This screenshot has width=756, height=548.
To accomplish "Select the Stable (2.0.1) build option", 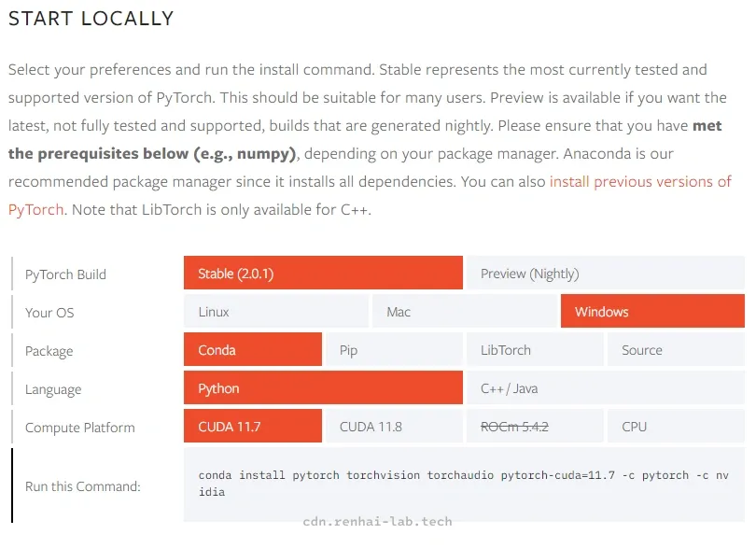I will pos(323,273).
